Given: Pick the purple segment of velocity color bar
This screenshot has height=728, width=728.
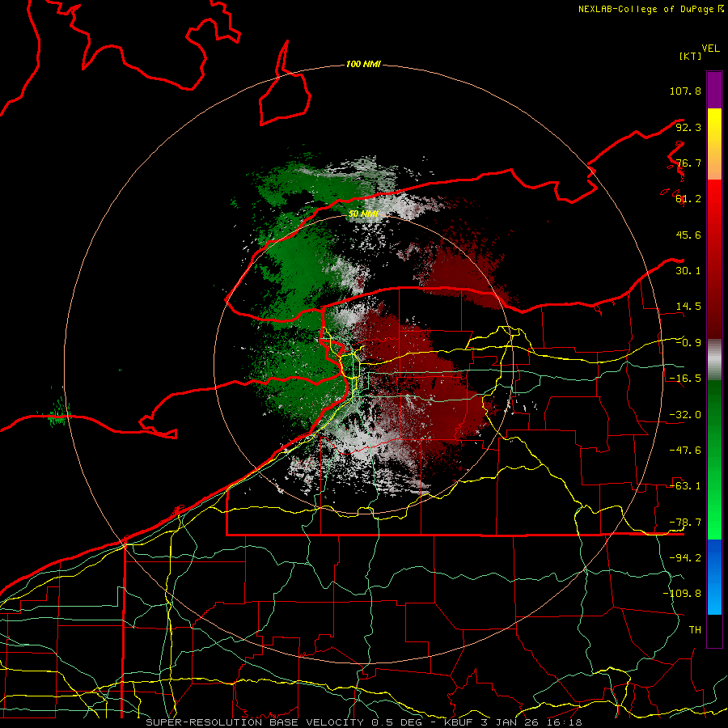Looking at the screenshot, I should (x=714, y=91).
